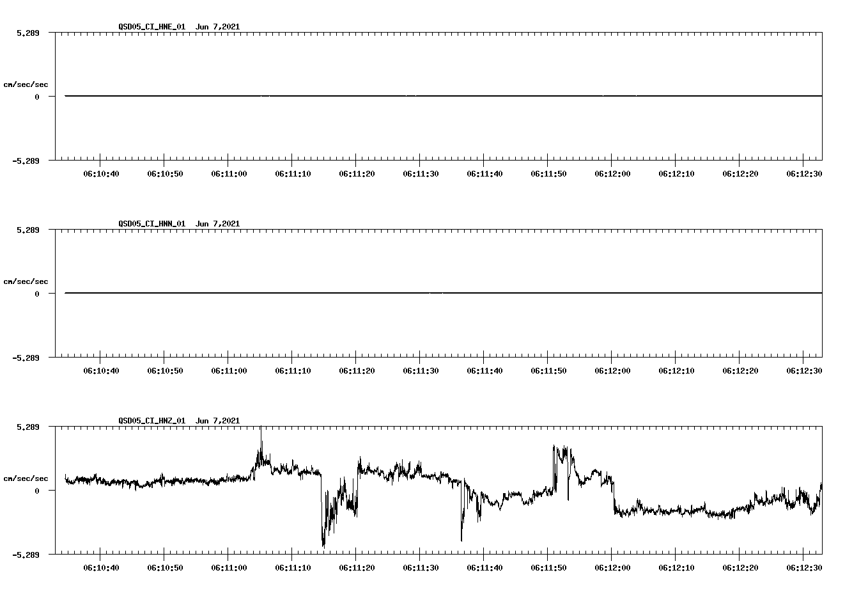
Task: Click the 0 axis label of HNZ plot
Action: point(37,491)
